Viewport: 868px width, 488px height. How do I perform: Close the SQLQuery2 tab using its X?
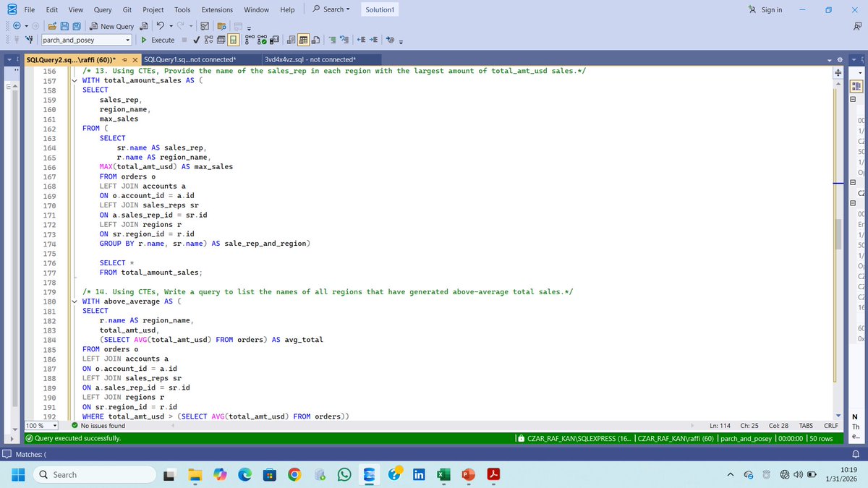(135, 59)
